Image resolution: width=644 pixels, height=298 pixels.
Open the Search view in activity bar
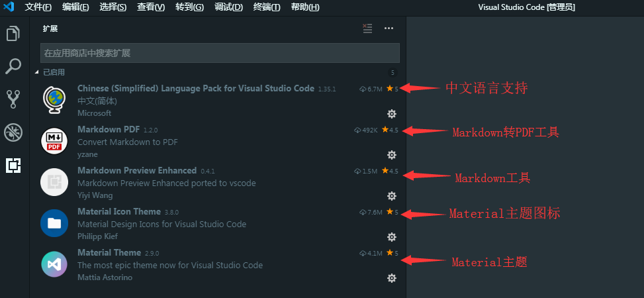(x=13, y=66)
